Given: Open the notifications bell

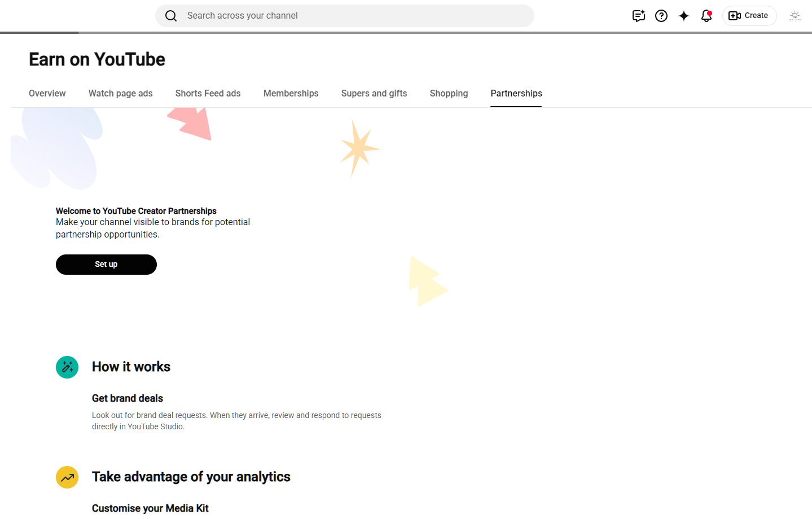Looking at the screenshot, I should 706,16.
